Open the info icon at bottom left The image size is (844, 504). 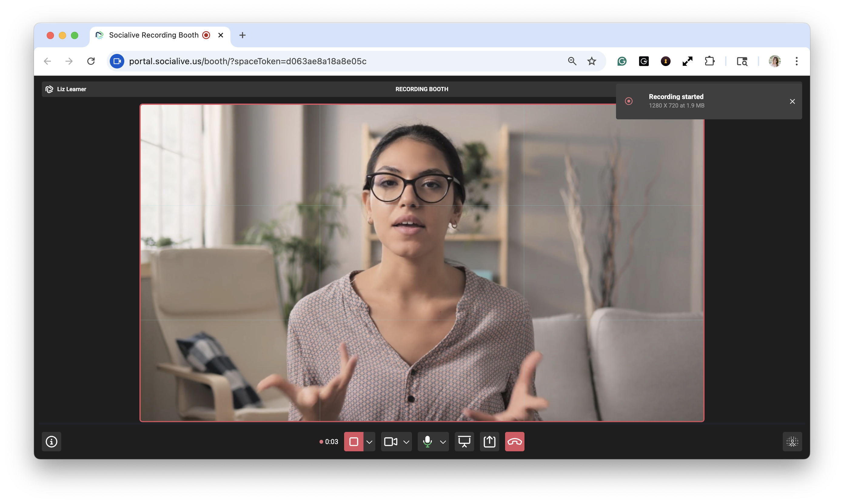[x=52, y=442]
